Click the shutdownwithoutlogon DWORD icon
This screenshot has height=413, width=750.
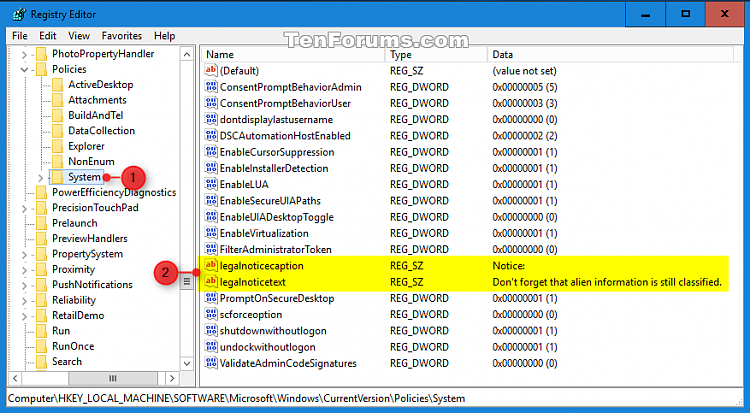click(x=211, y=330)
